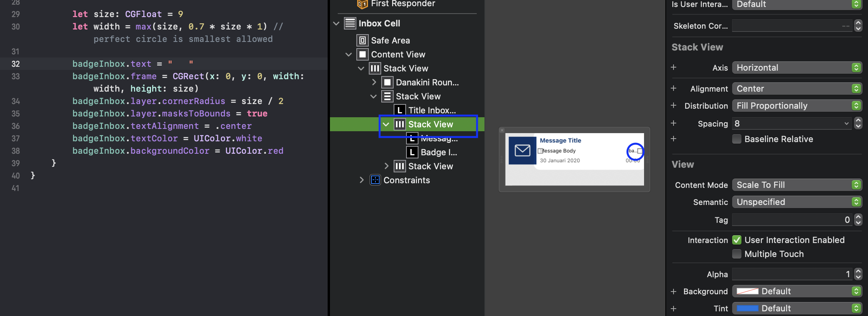
Task: Open the Distribution dropdown Fill Proportionally
Action: coord(797,106)
